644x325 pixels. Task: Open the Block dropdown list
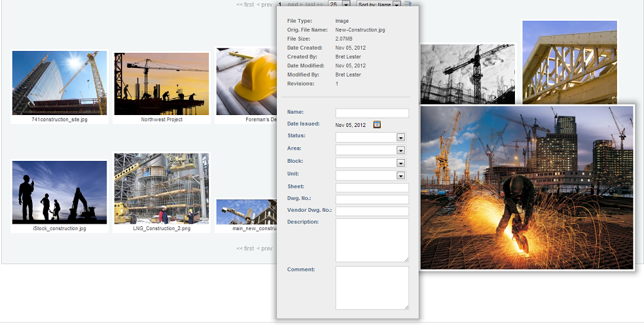[400, 162]
